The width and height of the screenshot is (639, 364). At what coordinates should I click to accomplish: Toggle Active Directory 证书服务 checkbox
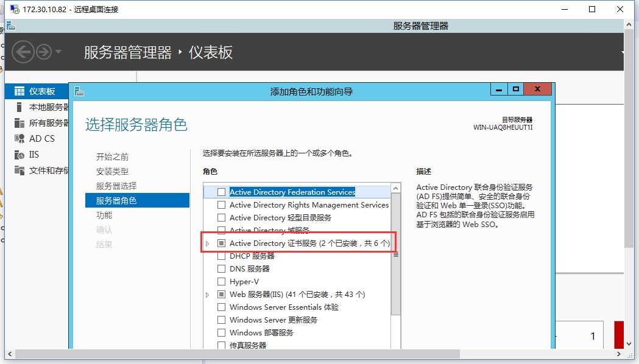point(221,243)
